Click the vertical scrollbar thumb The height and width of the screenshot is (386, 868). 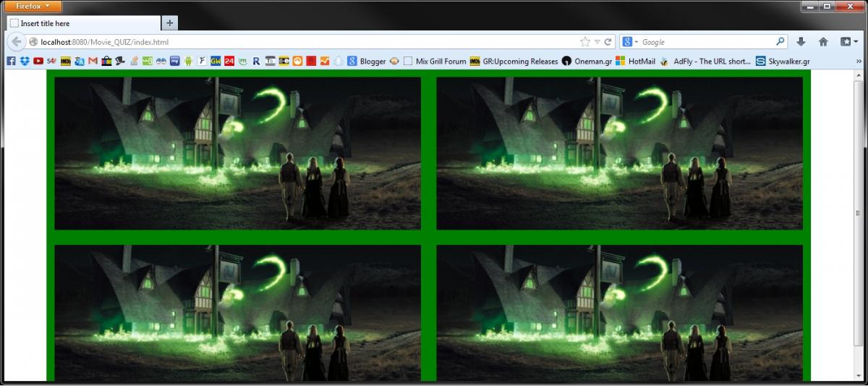click(x=859, y=213)
